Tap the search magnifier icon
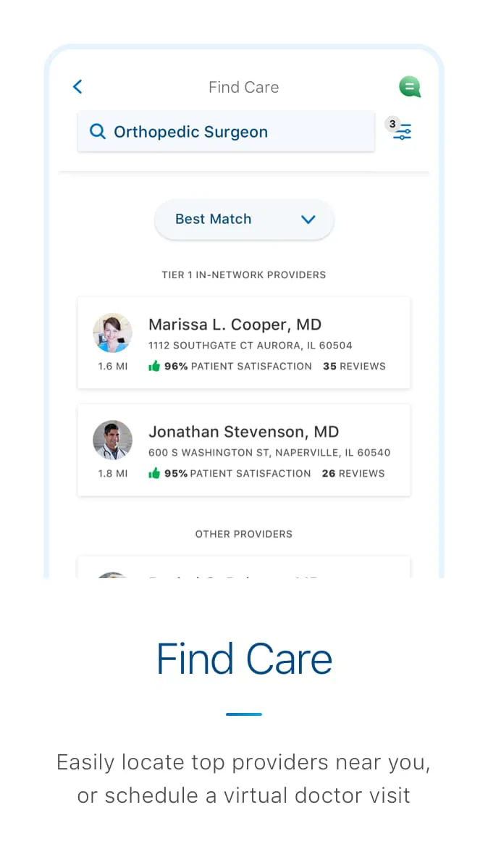Screen dimensions: 488x868 click(98, 131)
